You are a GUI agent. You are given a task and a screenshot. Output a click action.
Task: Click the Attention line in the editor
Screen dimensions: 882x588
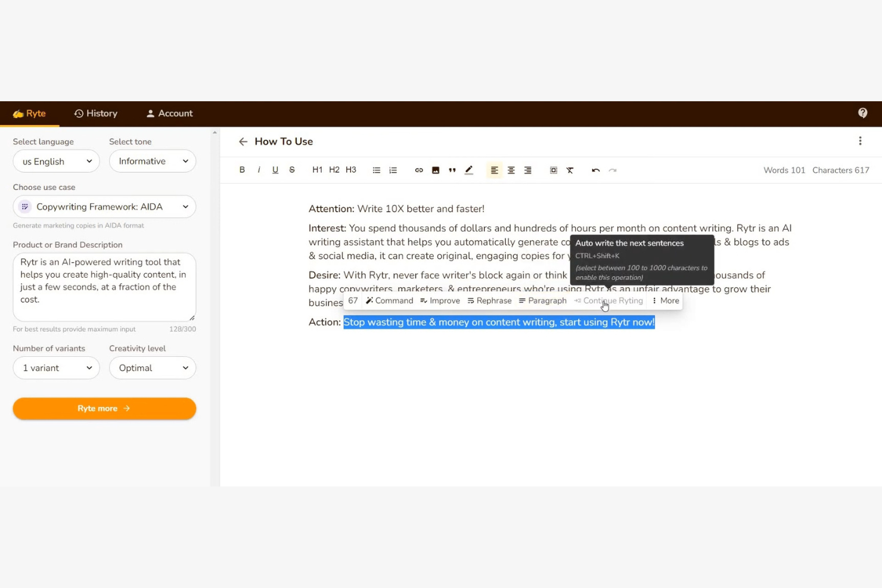point(396,209)
